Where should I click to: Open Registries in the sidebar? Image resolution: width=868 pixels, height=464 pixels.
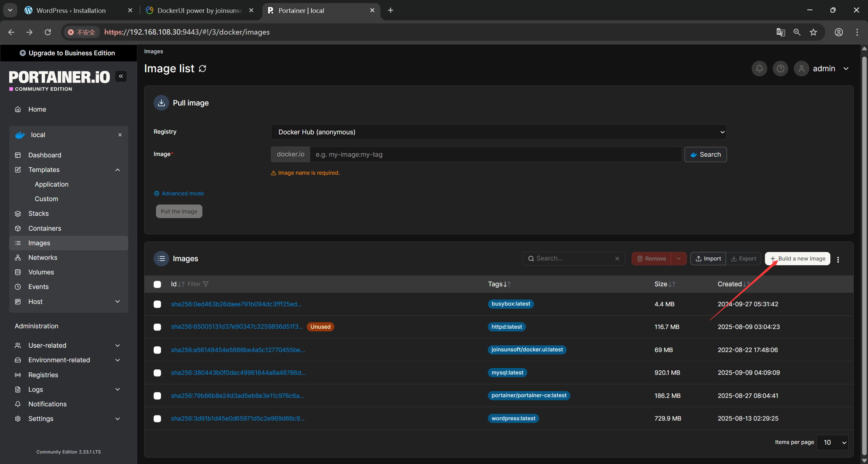[x=68, y=375]
